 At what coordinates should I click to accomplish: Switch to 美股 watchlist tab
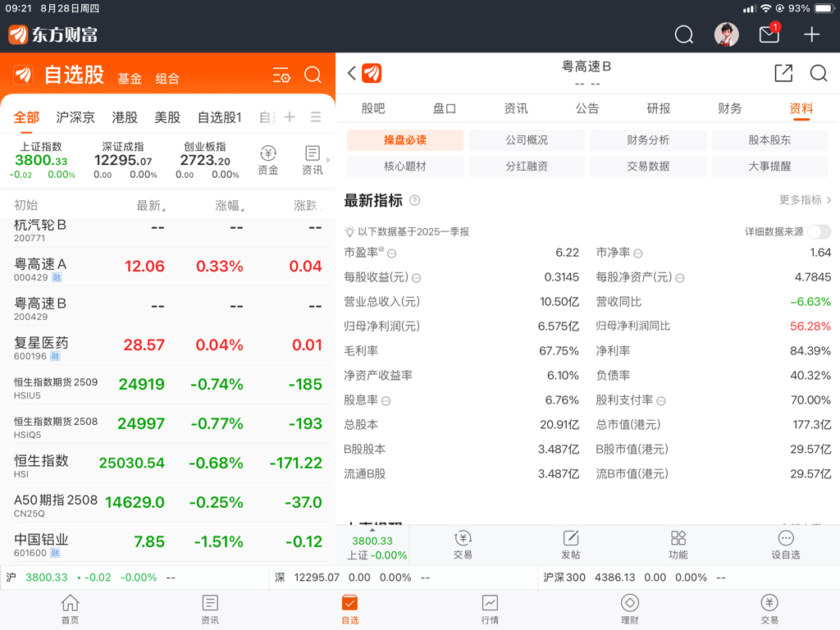pos(167,117)
